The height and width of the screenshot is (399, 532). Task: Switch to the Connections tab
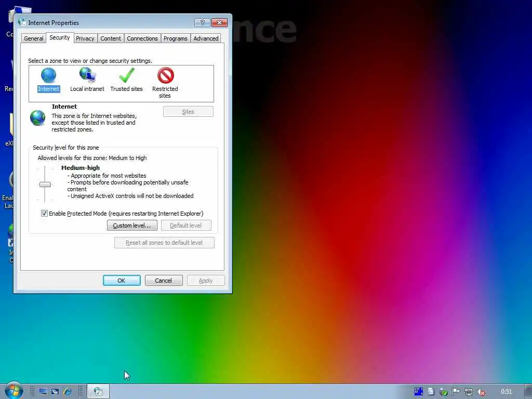(x=142, y=38)
